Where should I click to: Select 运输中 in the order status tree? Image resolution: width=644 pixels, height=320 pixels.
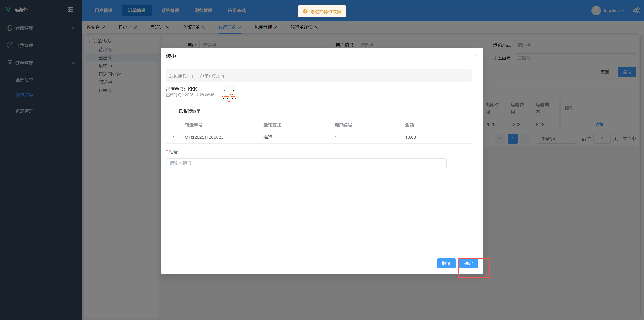[105, 66]
